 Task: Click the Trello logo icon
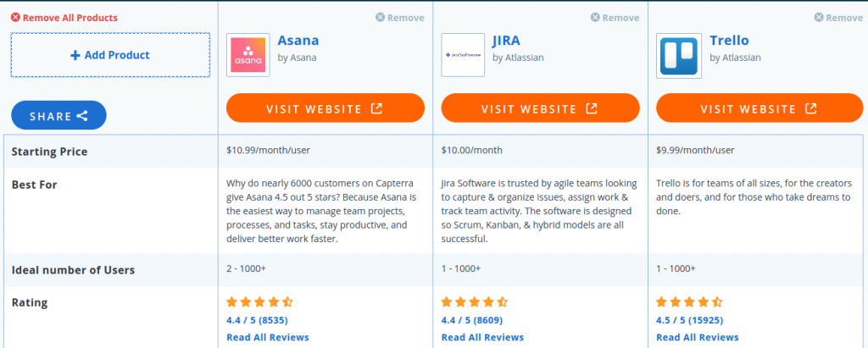[678, 54]
